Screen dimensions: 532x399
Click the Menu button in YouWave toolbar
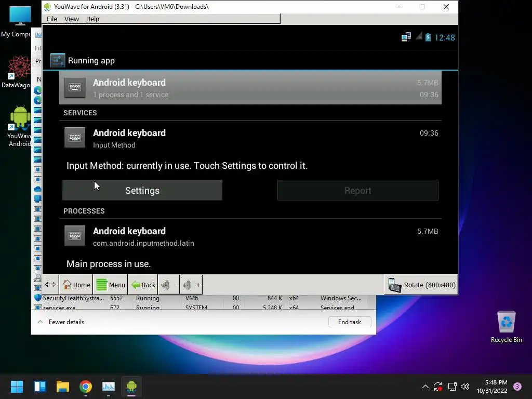(111, 285)
